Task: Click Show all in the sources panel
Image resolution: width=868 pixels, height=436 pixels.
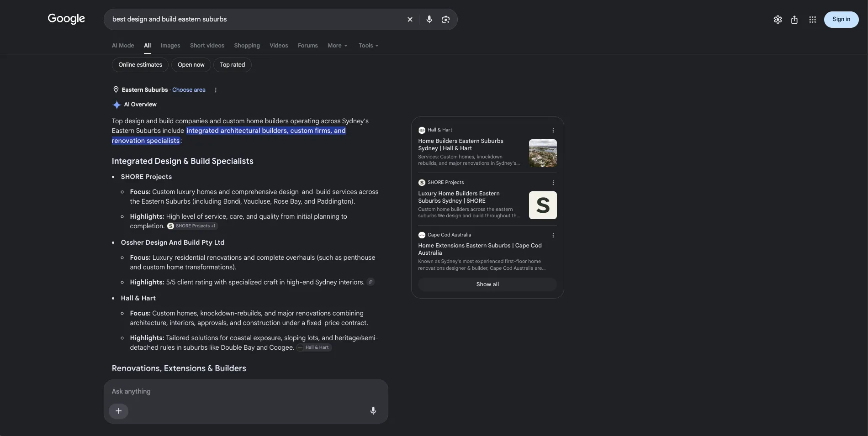Action: (487, 284)
